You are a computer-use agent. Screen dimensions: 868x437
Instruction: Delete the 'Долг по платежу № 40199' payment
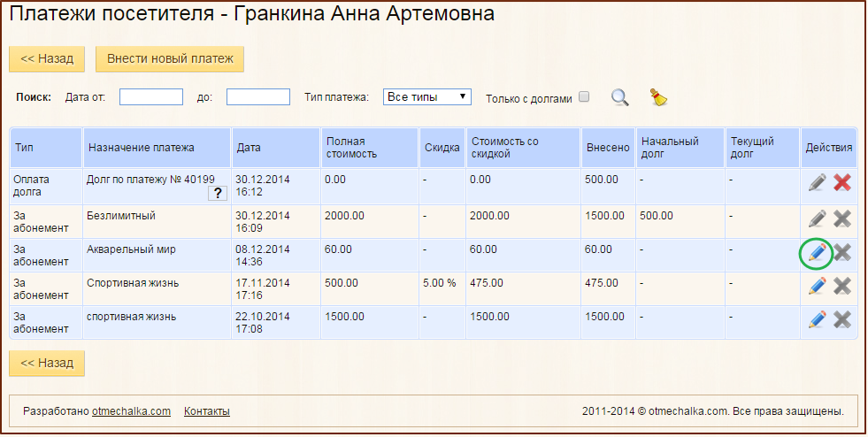[842, 182]
